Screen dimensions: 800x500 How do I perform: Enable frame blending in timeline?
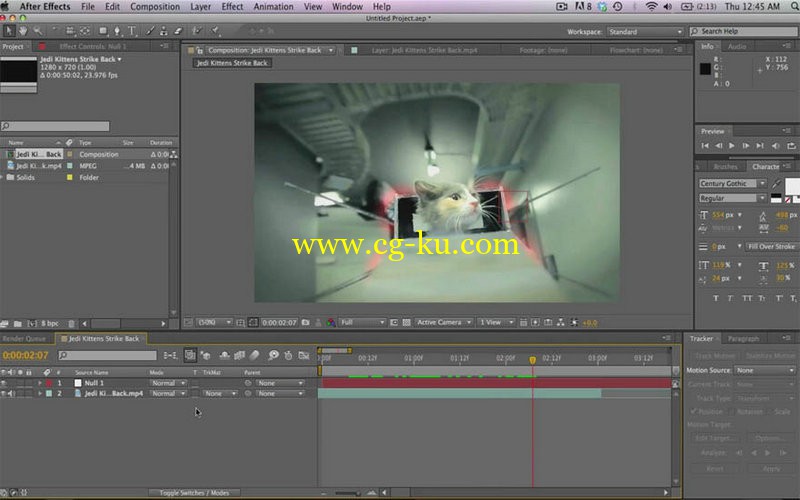tap(239, 355)
